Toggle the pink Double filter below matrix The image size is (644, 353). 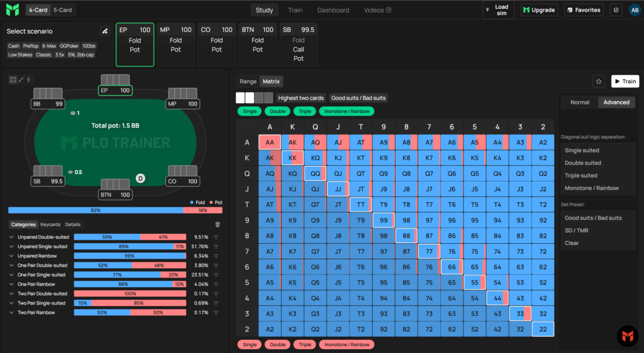(277, 344)
